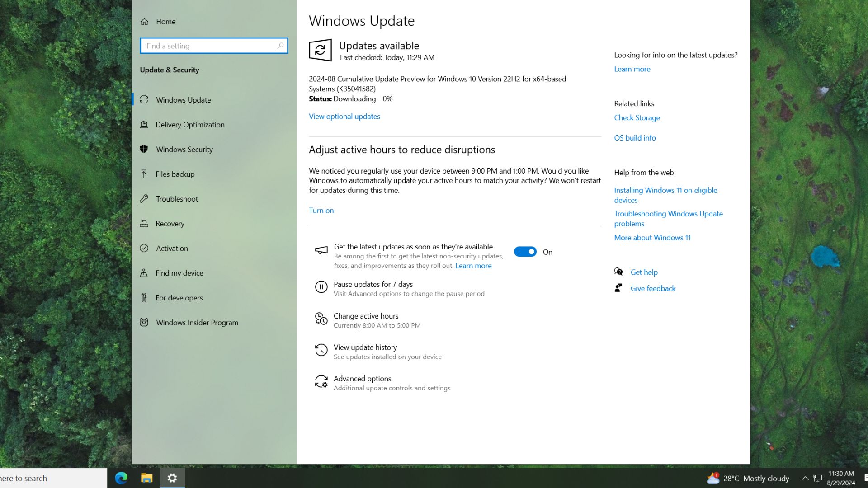This screenshot has width=868, height=488.
Task: Click the Windows Security shield icon
Action: pos(144,149)
